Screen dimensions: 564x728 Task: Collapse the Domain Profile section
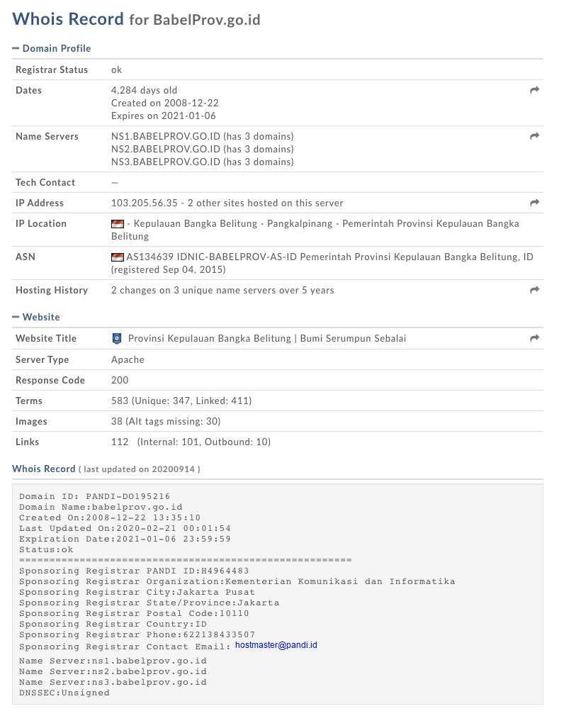click(52, 48)
